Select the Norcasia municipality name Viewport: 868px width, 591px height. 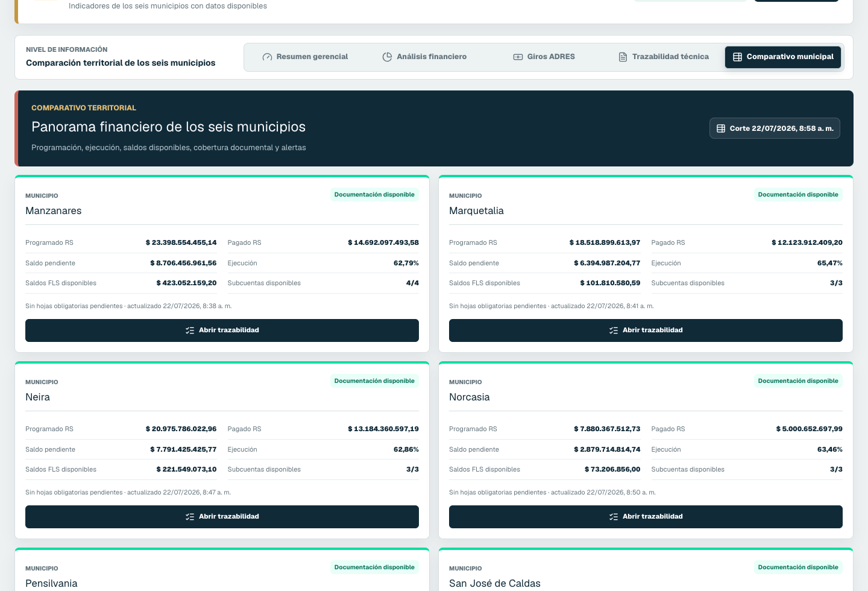469,397
